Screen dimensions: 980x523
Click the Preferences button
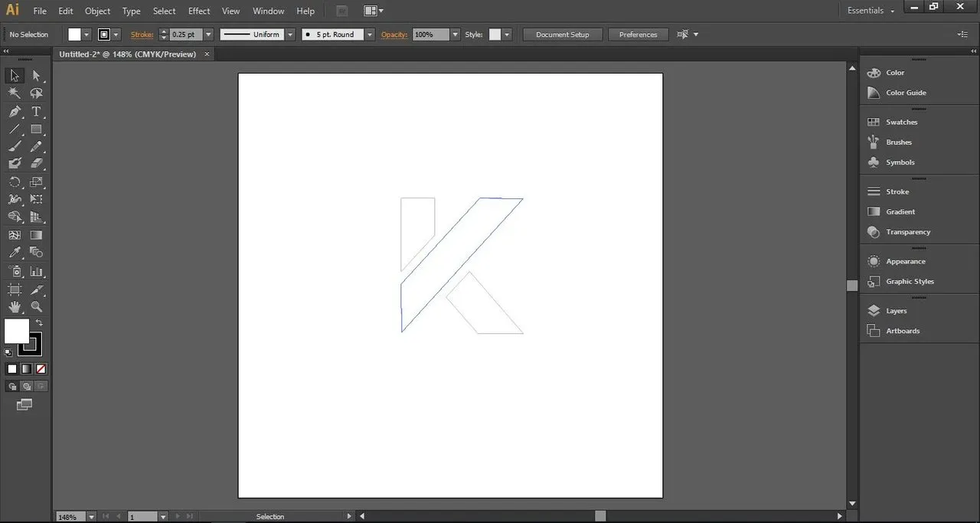point(639,34)
